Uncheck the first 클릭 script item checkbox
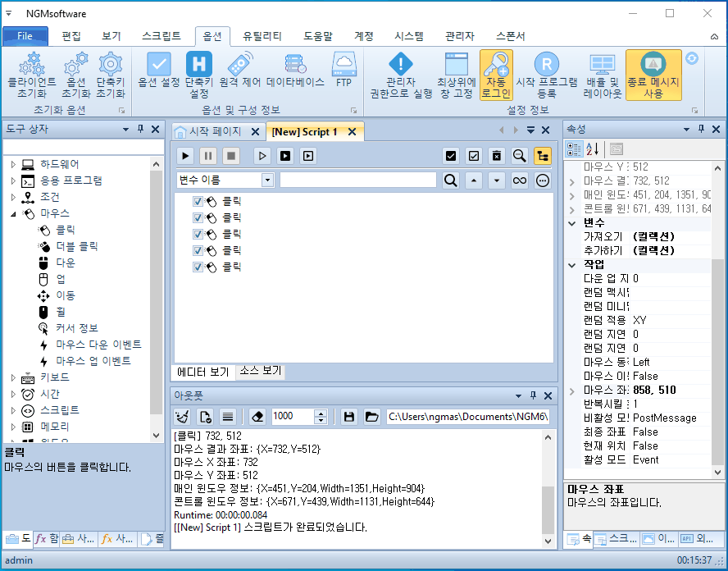The height and width of the screenshot is (571, 728). coord(198,202)
